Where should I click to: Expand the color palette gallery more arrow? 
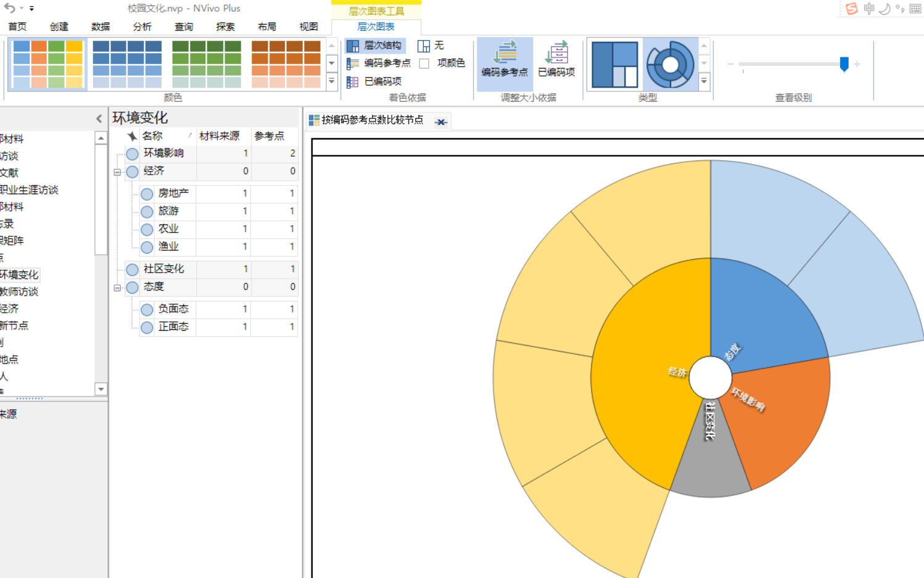[x=331, y=81]
